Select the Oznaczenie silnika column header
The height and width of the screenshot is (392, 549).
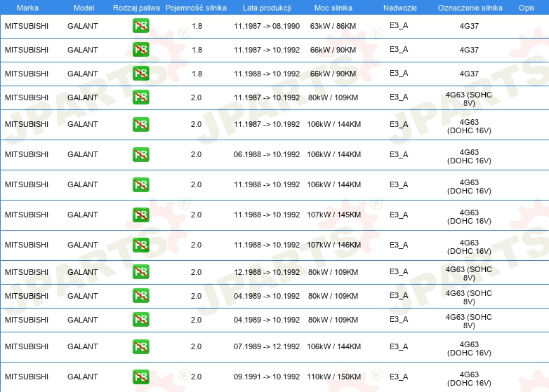click(470, 8)
